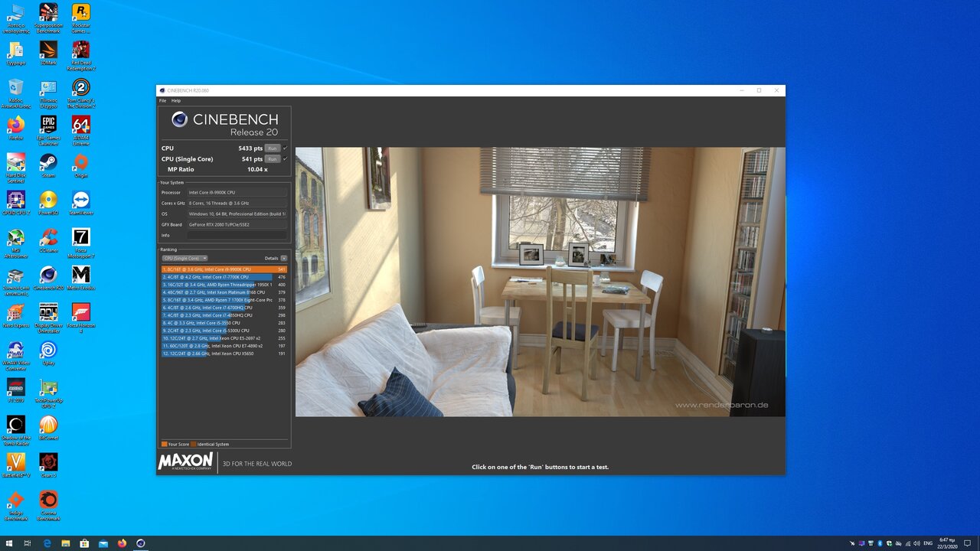Select the Intel Xeon CPU X5650 row

pos(224,354)
